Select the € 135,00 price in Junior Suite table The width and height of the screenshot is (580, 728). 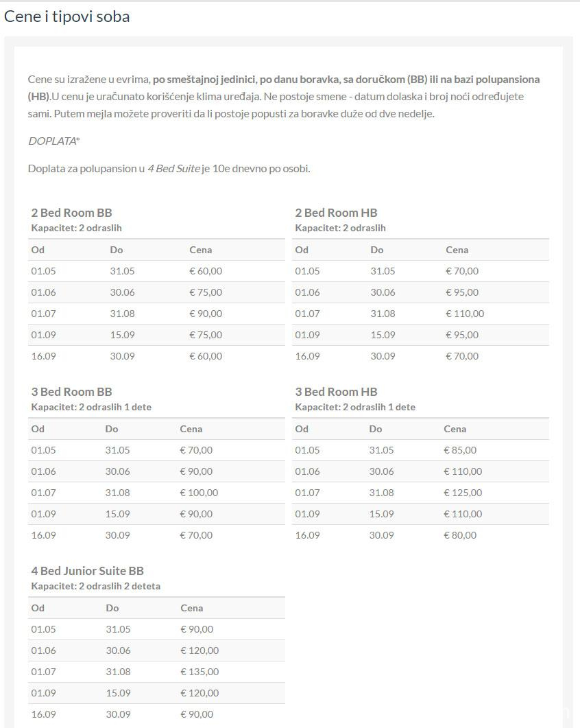click(200, 672)
